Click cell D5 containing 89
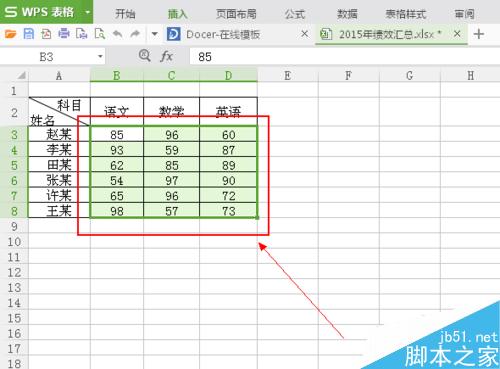 click(x=228, y=165)
